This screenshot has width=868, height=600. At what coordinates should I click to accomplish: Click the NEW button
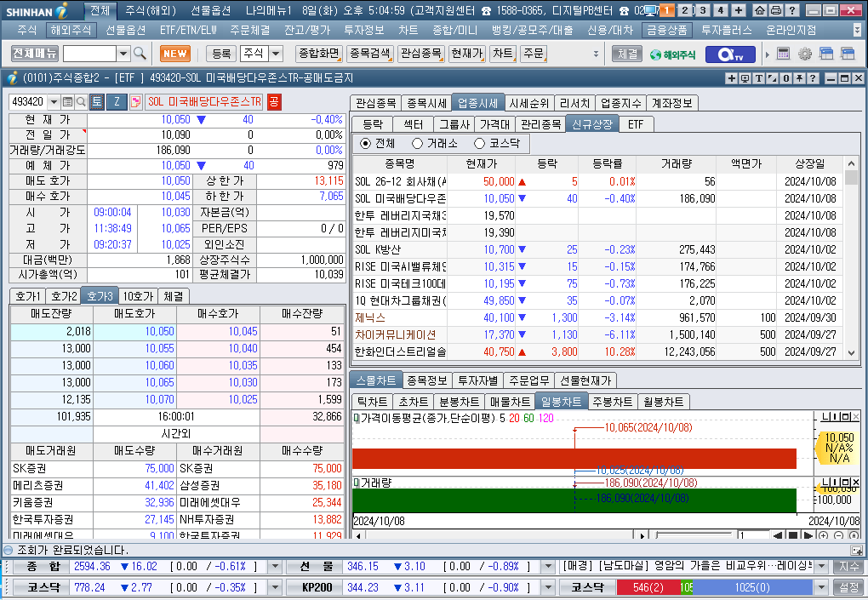175,54
